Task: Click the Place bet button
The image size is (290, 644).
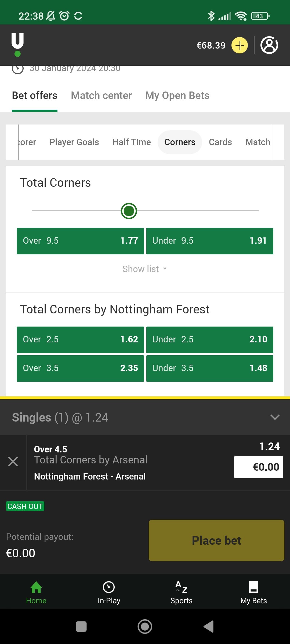Action: point(216,540)
